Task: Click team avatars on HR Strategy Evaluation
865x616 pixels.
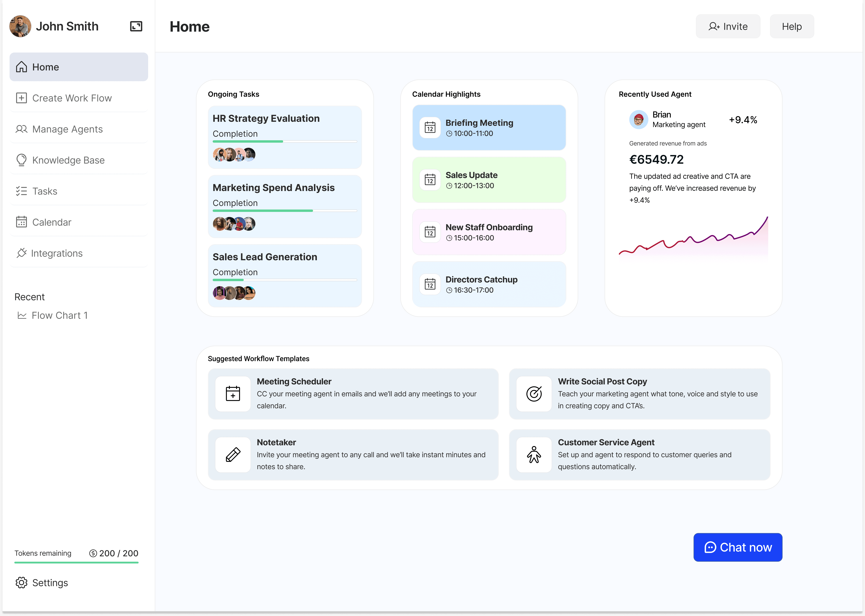Action: (x=234, y=154)
